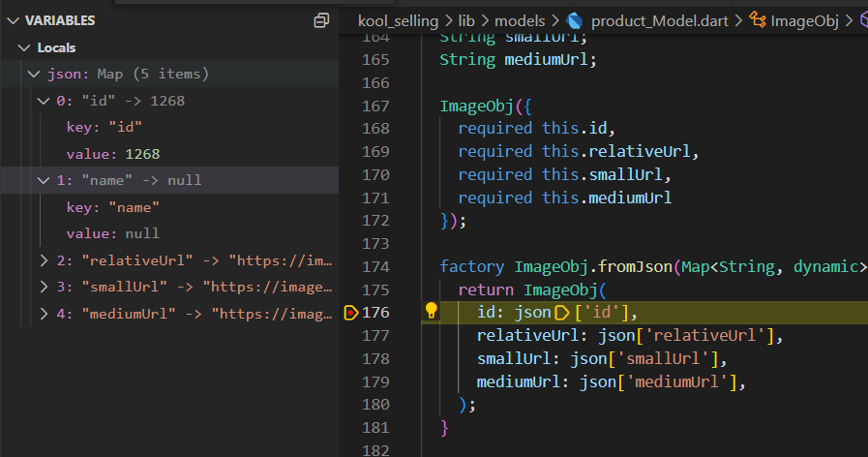Collapse the VARIABLES section
The width and height of the screenshot is (868, 457).
point(14,20)
